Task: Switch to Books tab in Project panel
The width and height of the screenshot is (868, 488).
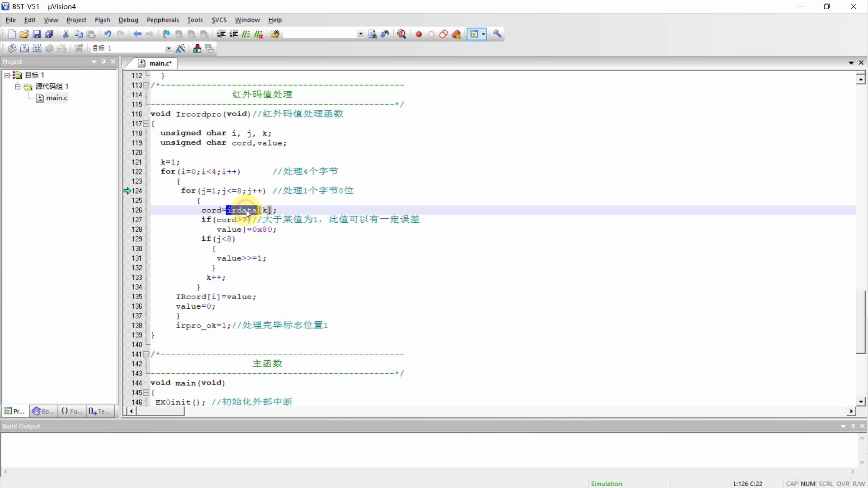Action: pos(43,411)
